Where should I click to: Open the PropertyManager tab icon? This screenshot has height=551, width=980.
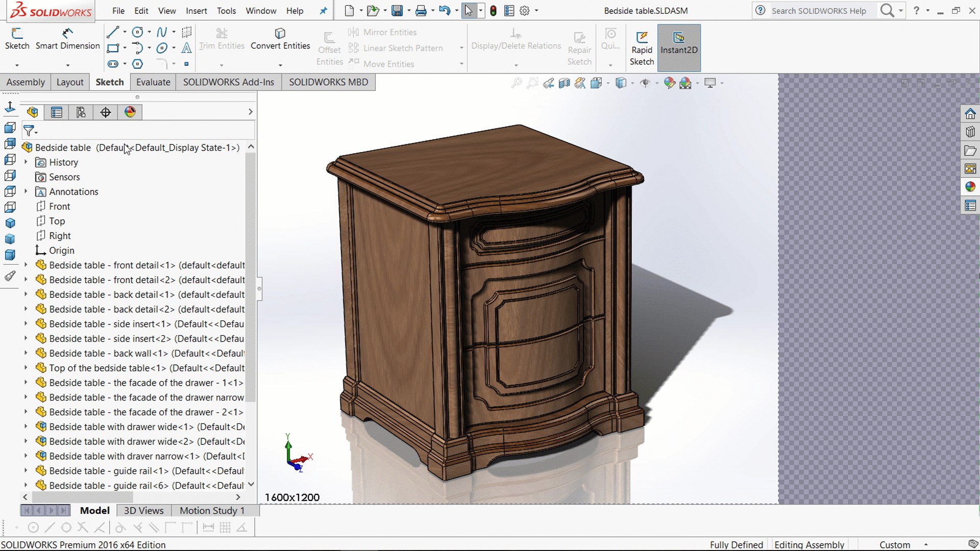coord(57,112)
